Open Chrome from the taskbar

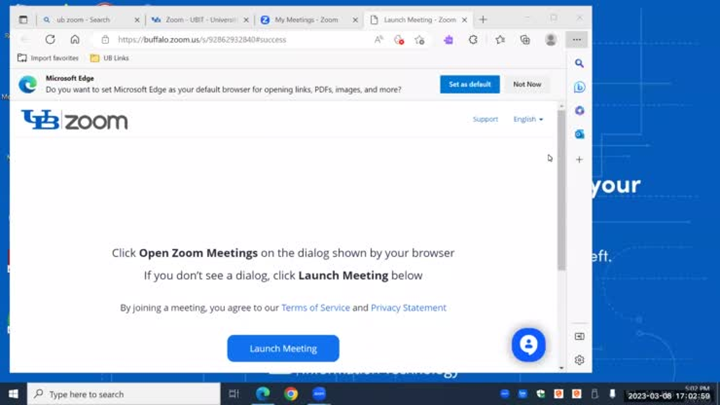[x=291, y=394]
